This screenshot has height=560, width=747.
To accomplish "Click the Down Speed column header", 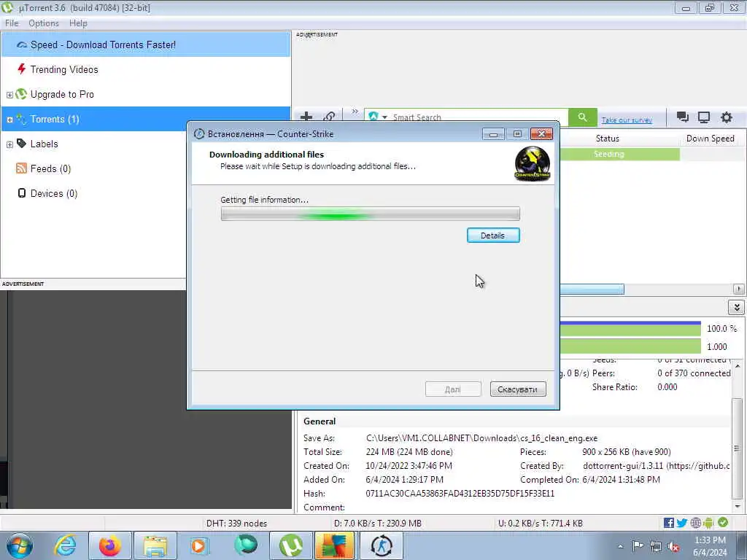I will pos(710,139).
